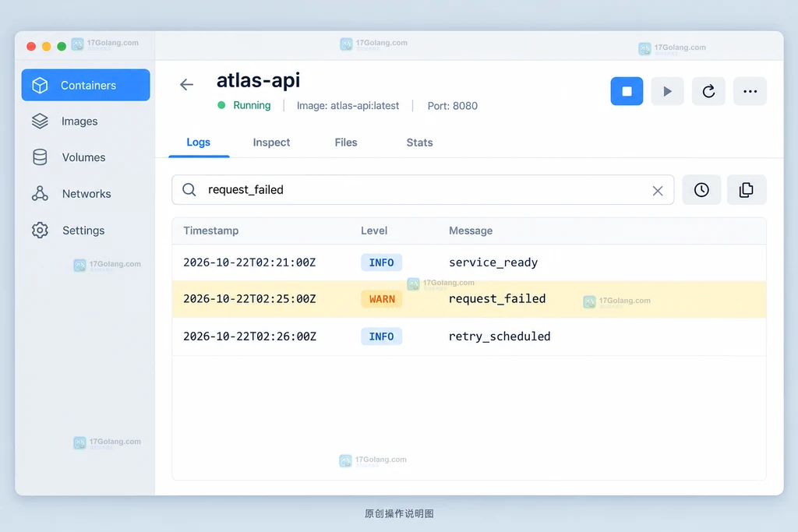Clear the log search with X
Image resolution: width=798 pixels, height=532 pixels.
(x=658, y=190)
